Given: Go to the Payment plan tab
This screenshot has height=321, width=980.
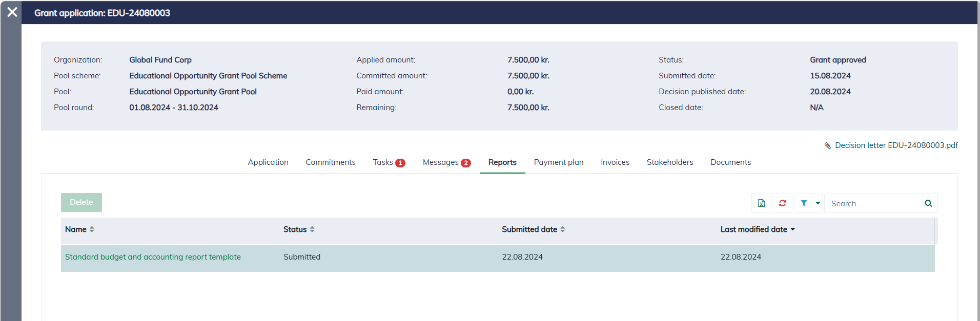Looking at the screenshot, I should tap(559, 162).
